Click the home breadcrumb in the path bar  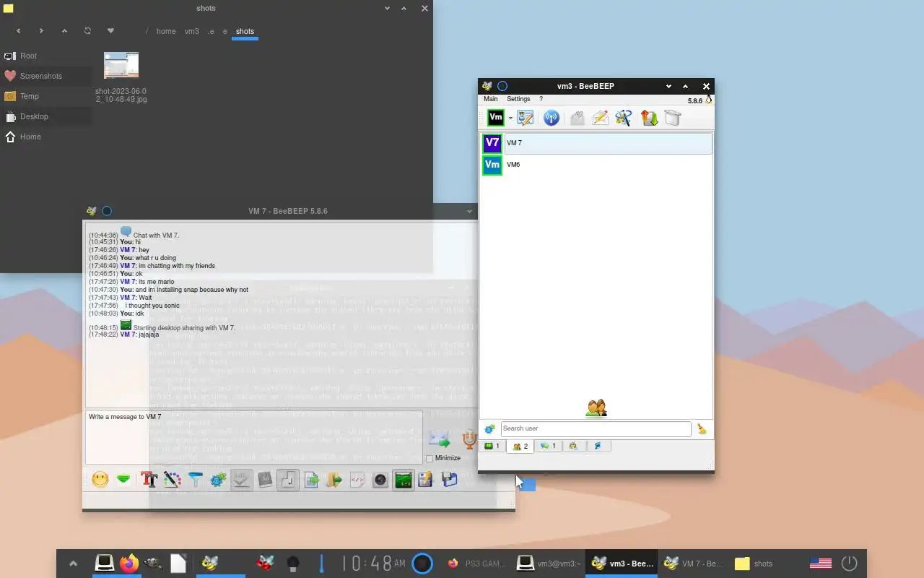coord(166,32)
